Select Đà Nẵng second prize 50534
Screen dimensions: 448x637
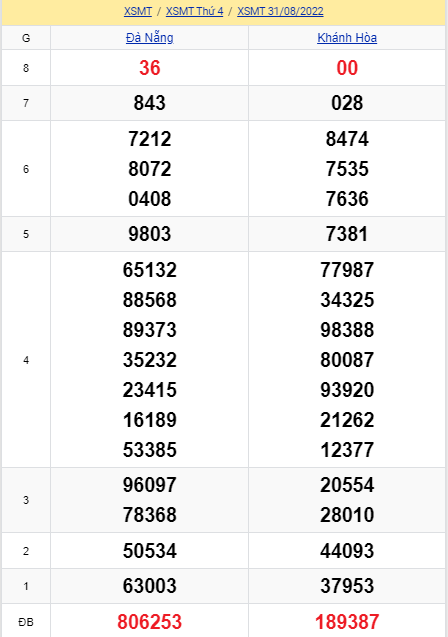click(x=149, y=551)
